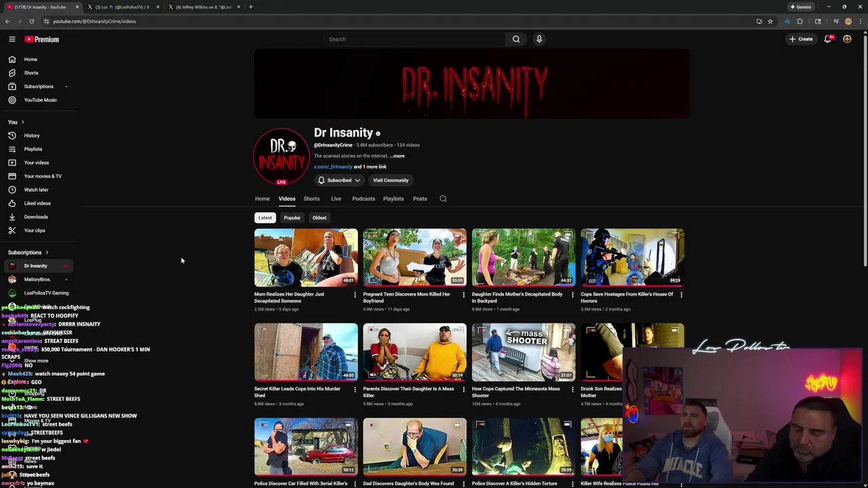Open the x.com/_DrInsanity link
Image resolution: width=868 pixels, height=488 pixels.
click(x=333, y=167)
